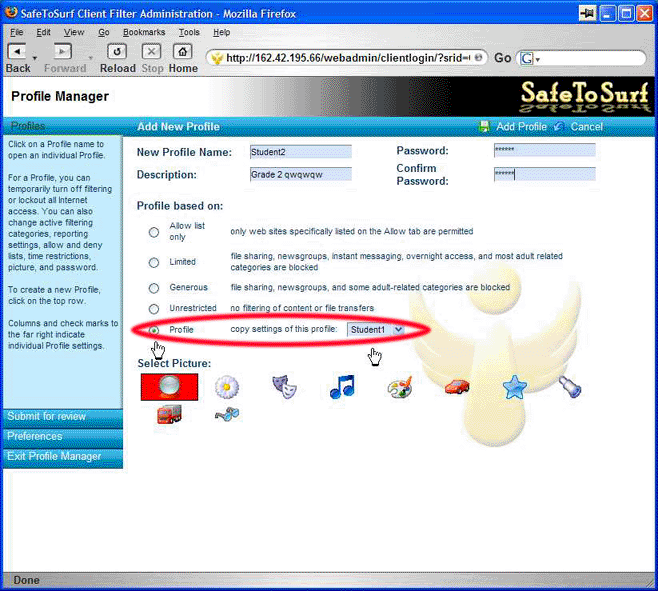Choose the theater masks picture
Image resolution: width=658 pixels, height=591 pixels.
coord(284,387)
